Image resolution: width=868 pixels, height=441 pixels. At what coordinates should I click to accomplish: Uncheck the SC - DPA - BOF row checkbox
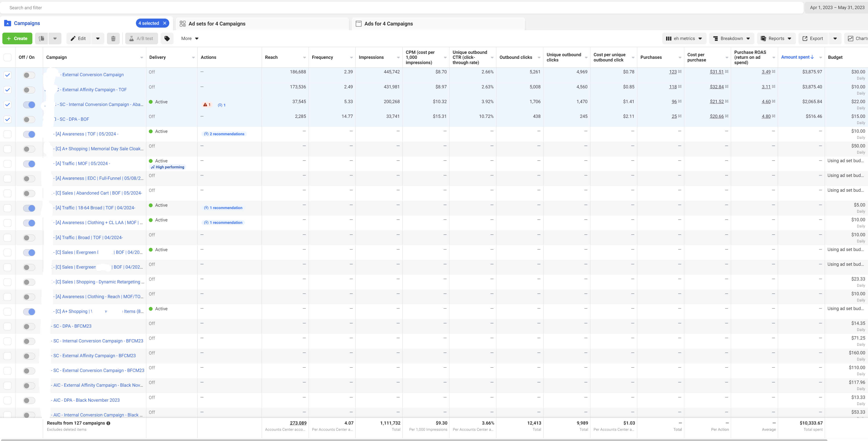pyautogui.click(x=7, y=119)
